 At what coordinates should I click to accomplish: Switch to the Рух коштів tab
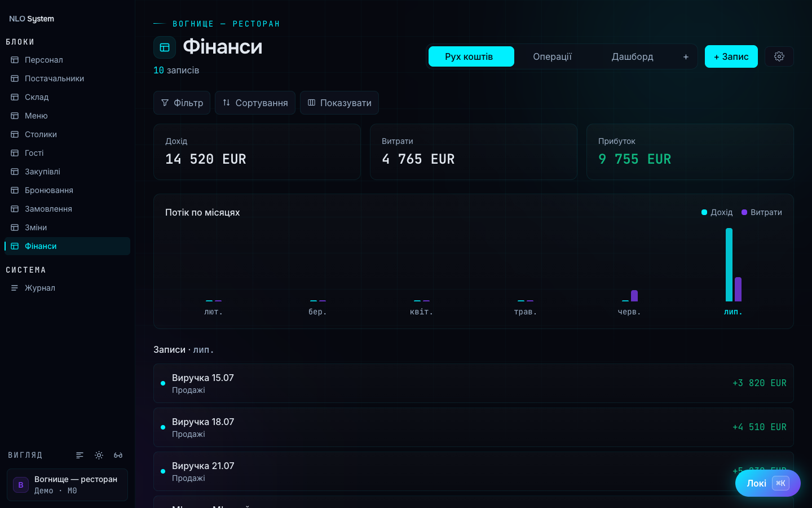471,56
